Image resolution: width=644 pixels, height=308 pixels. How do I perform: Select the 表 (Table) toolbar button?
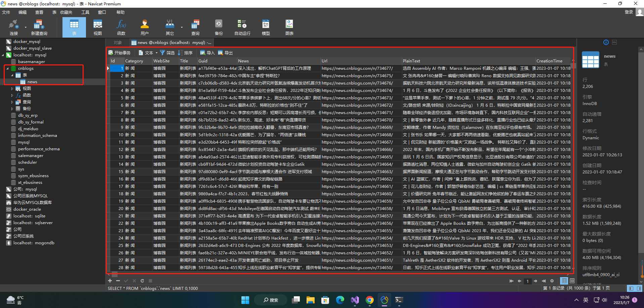point(74,27)
